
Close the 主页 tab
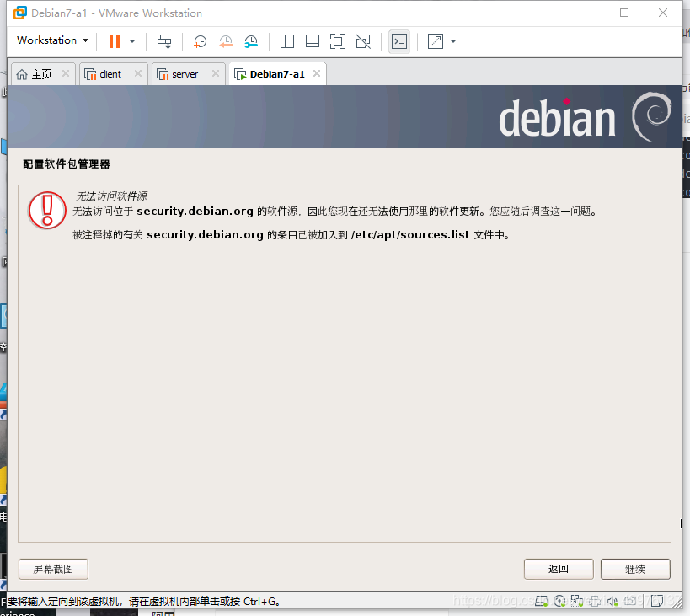tap(66, 73)
